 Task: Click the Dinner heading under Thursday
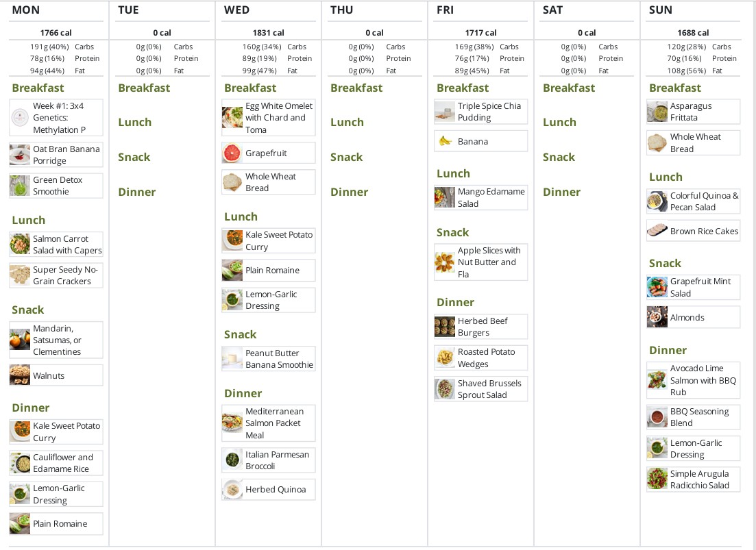point(349,192)
